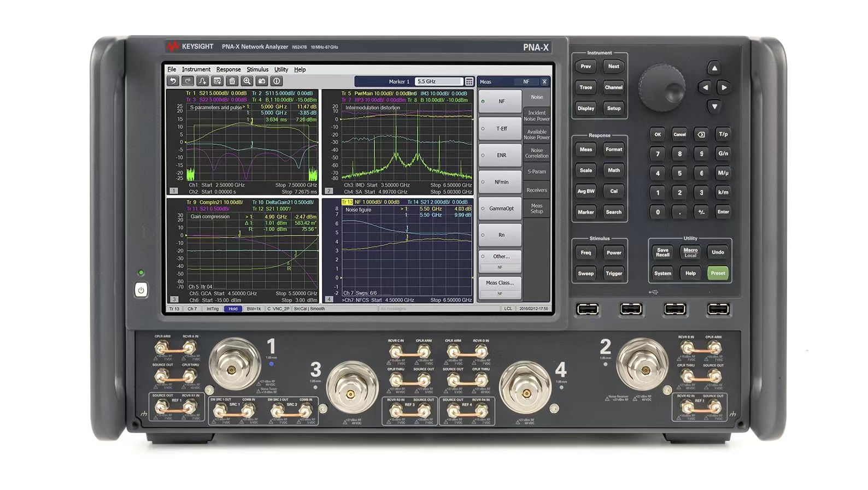Switch to the S-Param tab
Screen dimensions: 868x490
pos(536,172)
